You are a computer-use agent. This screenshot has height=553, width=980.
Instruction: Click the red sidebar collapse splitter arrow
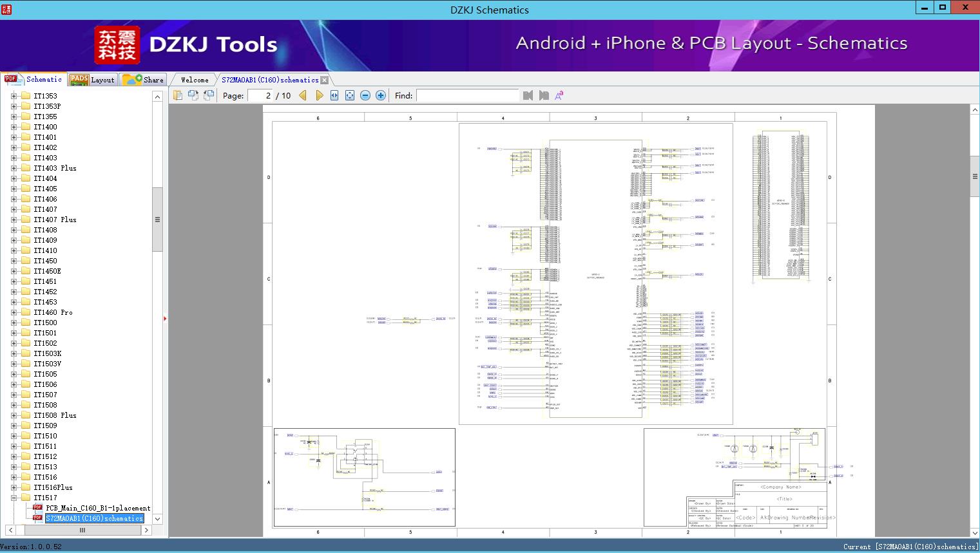pyautogui.click(x=165, y=319)
